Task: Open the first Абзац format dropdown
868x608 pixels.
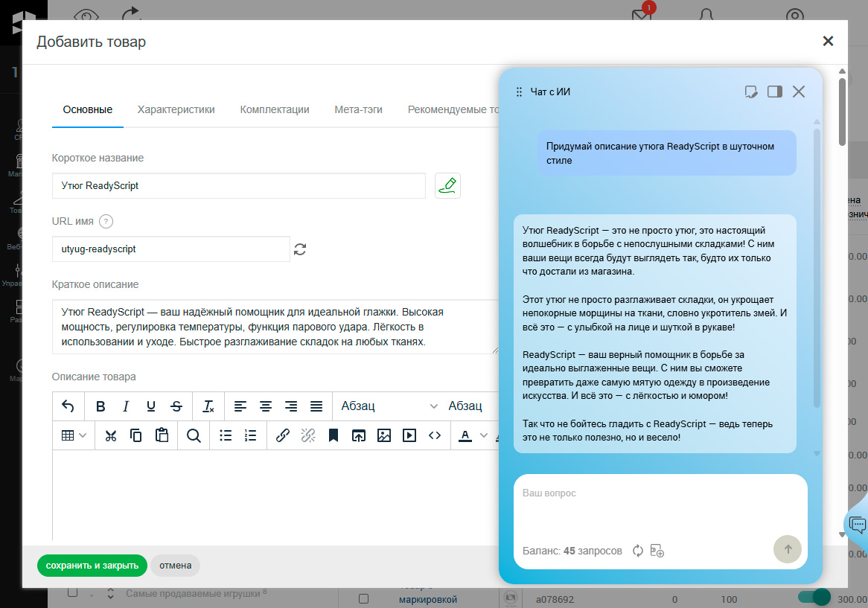Action: [389, 406]
